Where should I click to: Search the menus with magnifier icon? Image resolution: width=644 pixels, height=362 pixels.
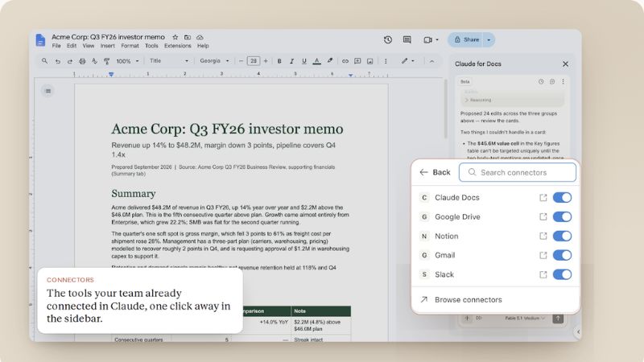(44, 61)
